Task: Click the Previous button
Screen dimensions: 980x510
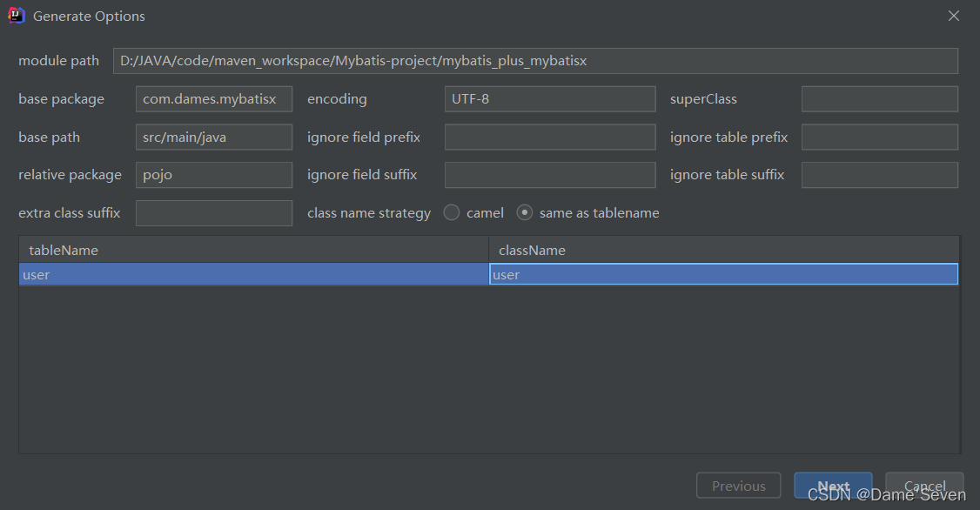Action: tap(739, 486)
